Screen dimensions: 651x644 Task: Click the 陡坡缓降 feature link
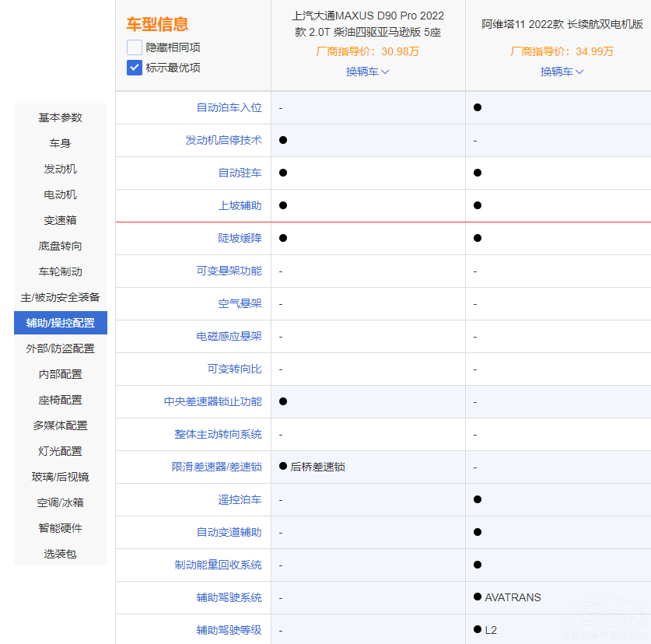click(240, 238)
